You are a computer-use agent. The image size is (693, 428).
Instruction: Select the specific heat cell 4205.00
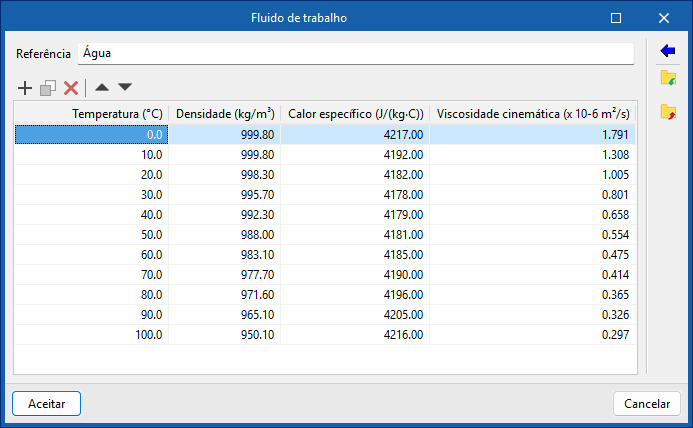(355, 313)
